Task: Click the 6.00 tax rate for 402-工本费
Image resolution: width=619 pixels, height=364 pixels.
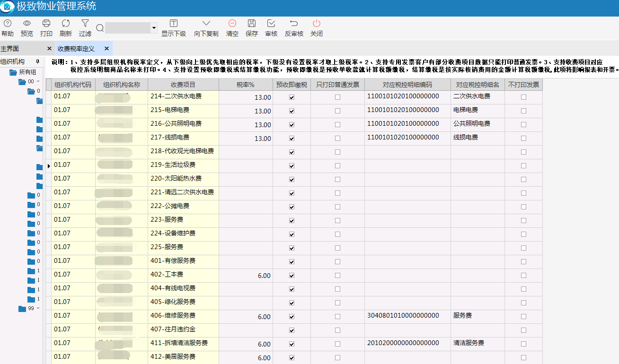Action: 246,276
